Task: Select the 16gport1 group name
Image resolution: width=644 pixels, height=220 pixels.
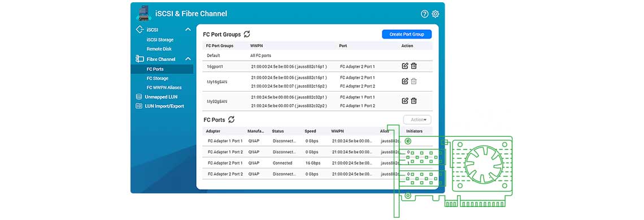Action: 215,66
